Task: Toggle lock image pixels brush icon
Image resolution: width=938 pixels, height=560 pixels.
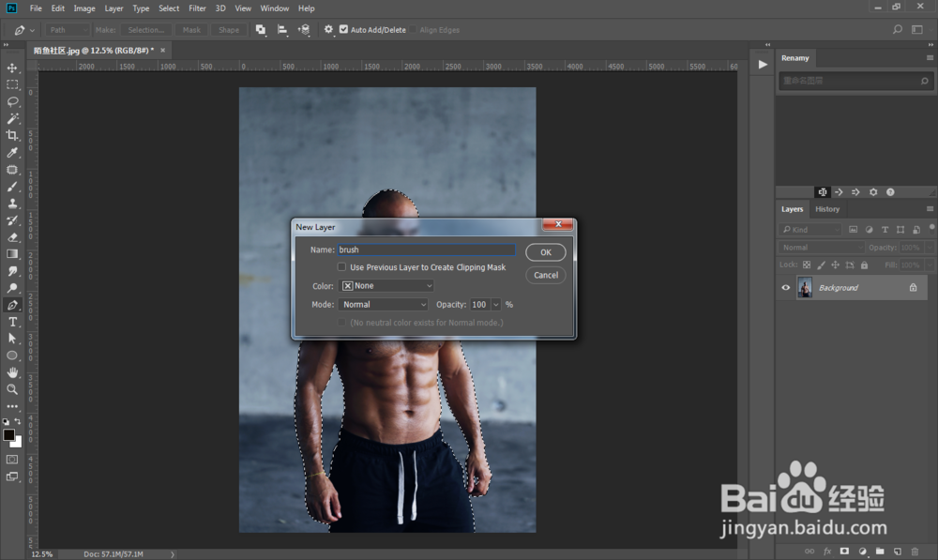Action: coord(821,265)
